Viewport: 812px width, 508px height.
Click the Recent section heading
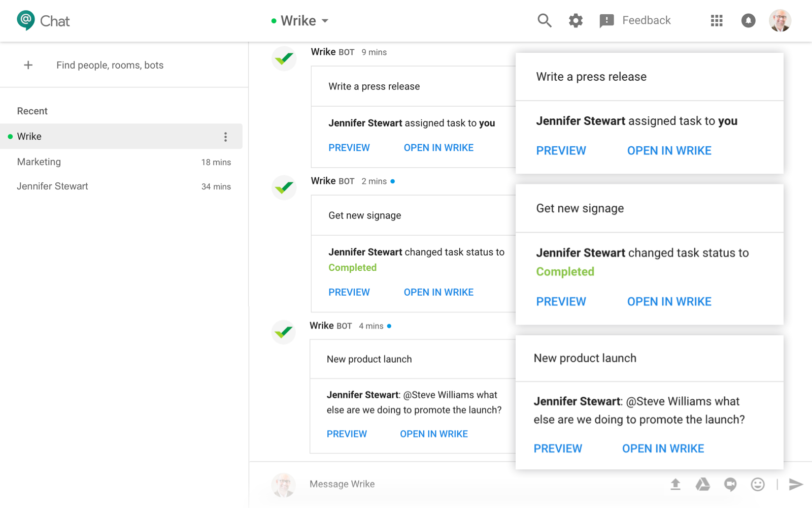coord(32,111)
